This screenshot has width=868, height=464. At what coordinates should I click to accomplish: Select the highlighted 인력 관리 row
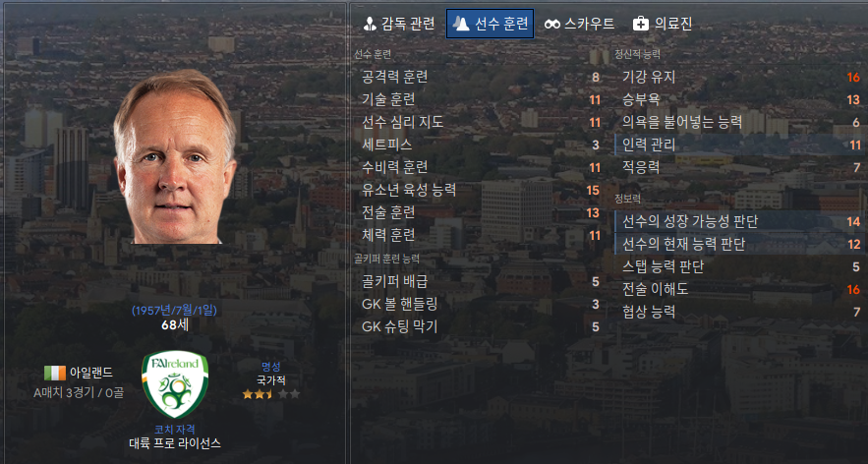point(740,145)
